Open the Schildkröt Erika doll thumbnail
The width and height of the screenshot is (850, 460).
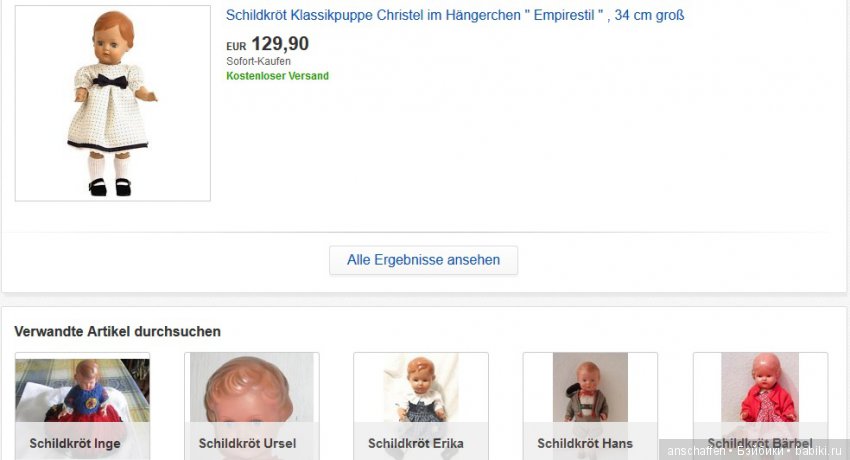(x=420, y=389)
